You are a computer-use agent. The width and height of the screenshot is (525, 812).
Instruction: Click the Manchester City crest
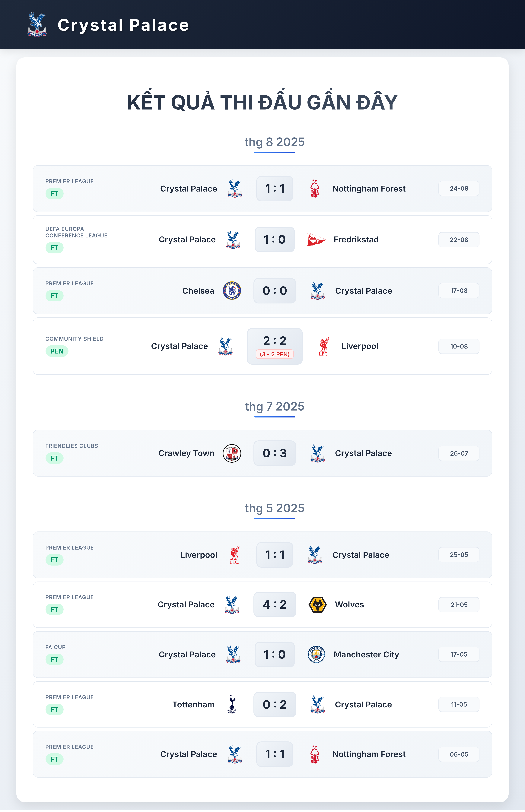point(316,655)
